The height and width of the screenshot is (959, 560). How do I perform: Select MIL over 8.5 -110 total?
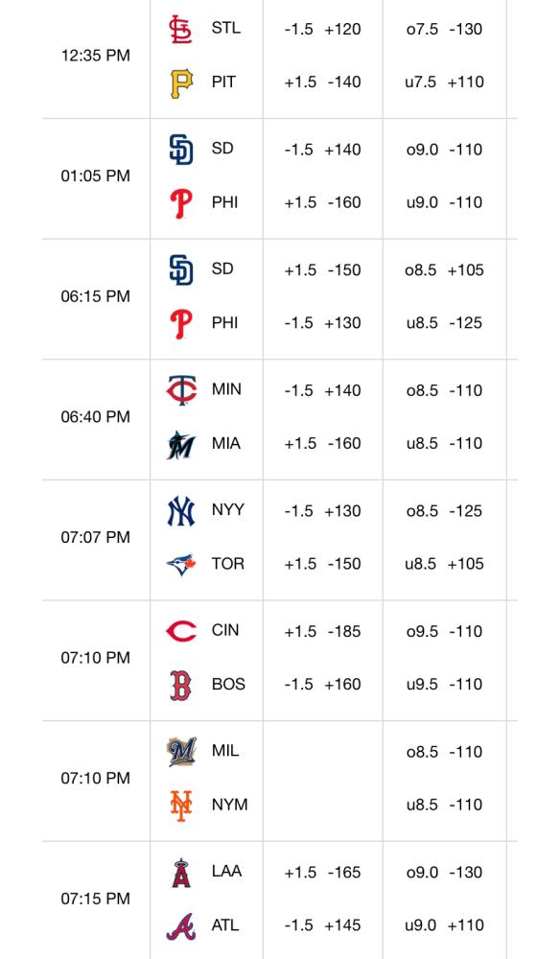coord(445,752)
